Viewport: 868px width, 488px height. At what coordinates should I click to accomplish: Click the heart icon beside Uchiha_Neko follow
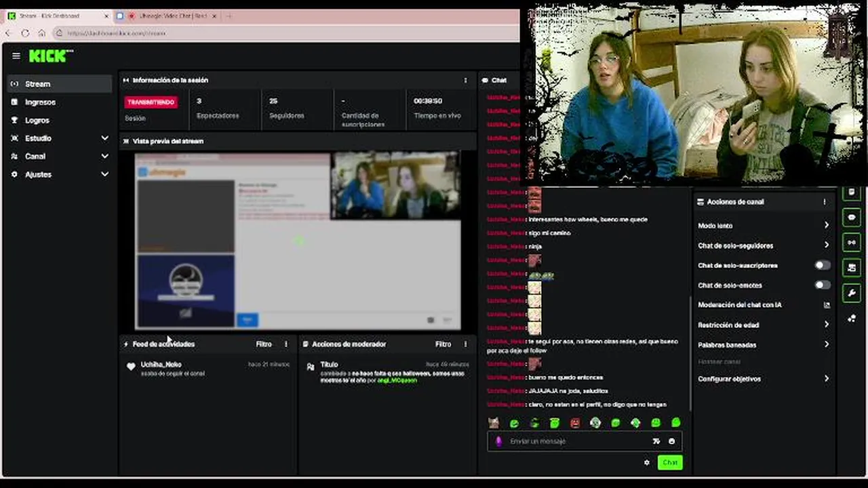click(131, 367)
